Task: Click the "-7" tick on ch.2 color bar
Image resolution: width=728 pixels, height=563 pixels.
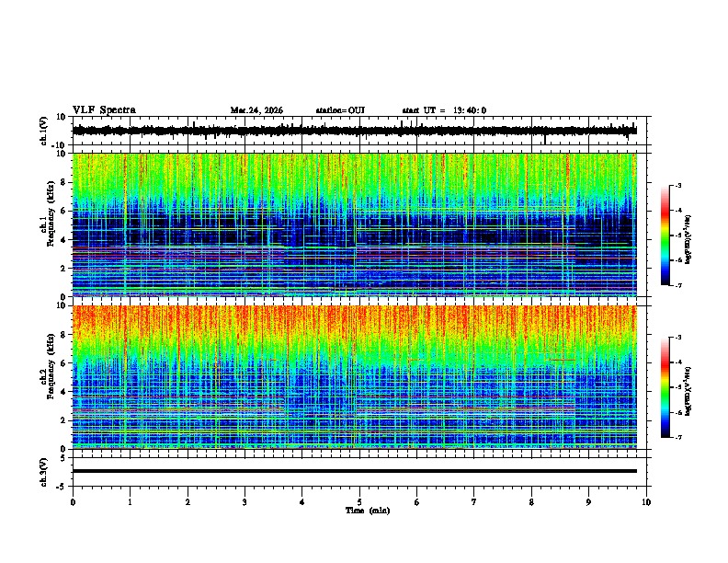Action: click(677, 437)
